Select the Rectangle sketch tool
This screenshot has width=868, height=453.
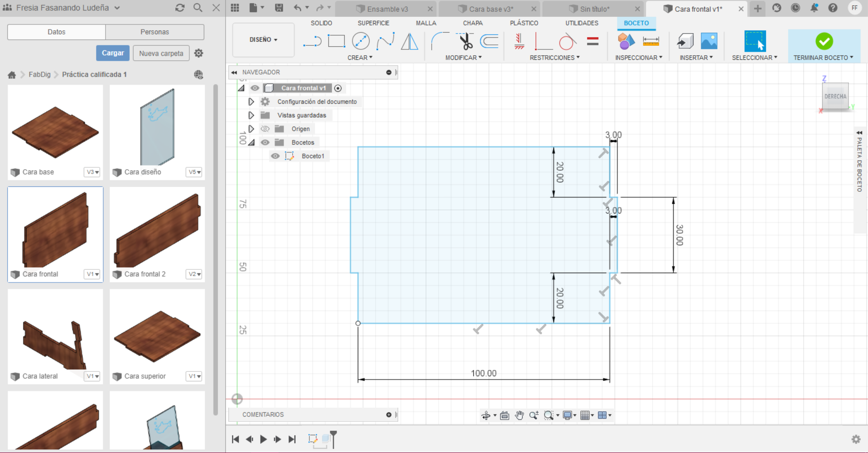336,41
